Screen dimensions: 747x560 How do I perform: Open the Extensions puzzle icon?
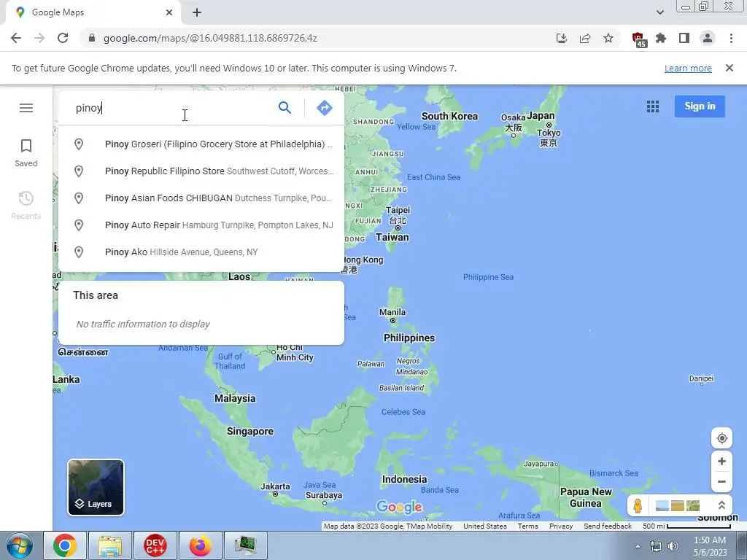661,38
